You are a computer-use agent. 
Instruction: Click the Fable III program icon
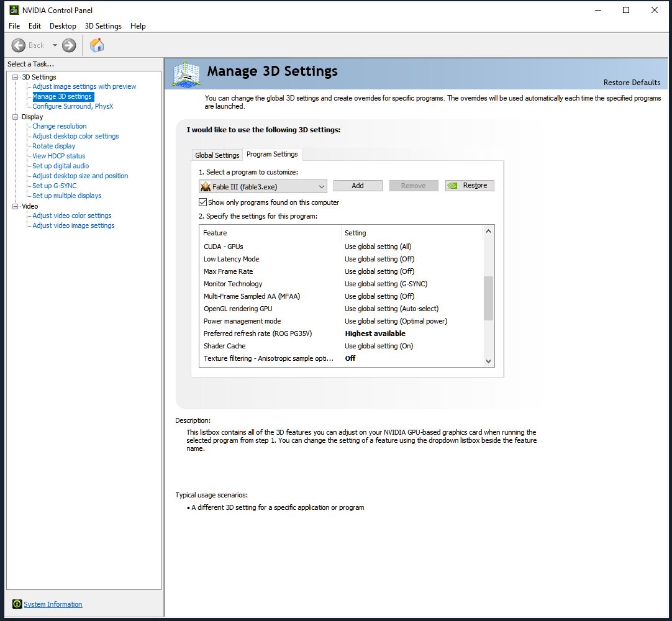(206, 186)
